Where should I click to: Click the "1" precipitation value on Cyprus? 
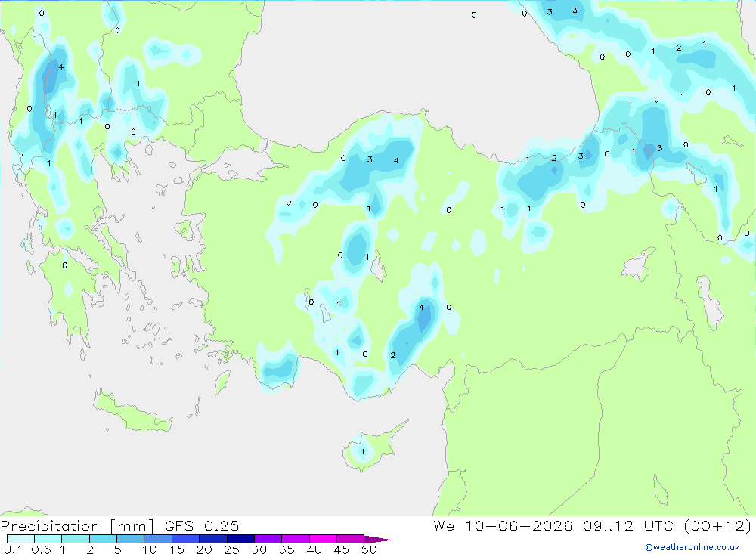pos(363,452)
